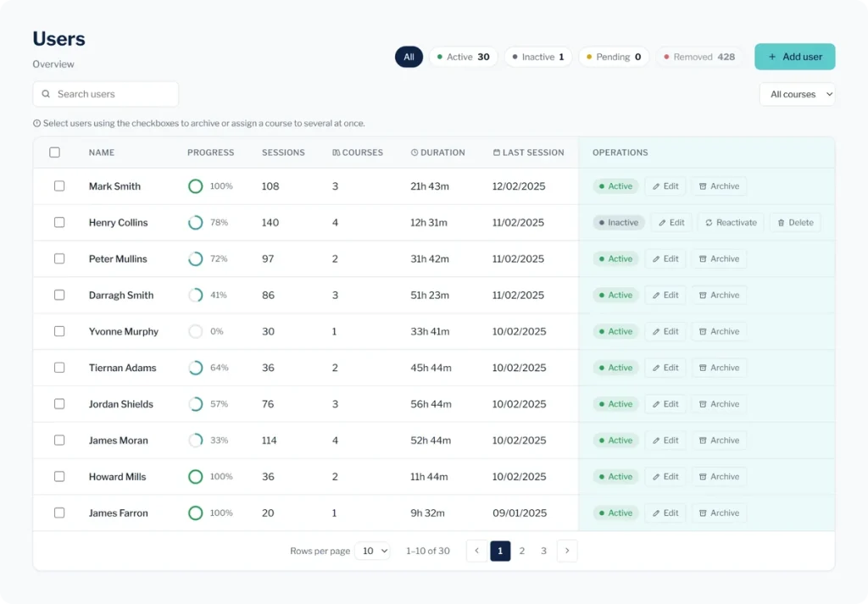Filter by Removed users
The height and width of the screenshot is (604, 868).
point(699,57)
